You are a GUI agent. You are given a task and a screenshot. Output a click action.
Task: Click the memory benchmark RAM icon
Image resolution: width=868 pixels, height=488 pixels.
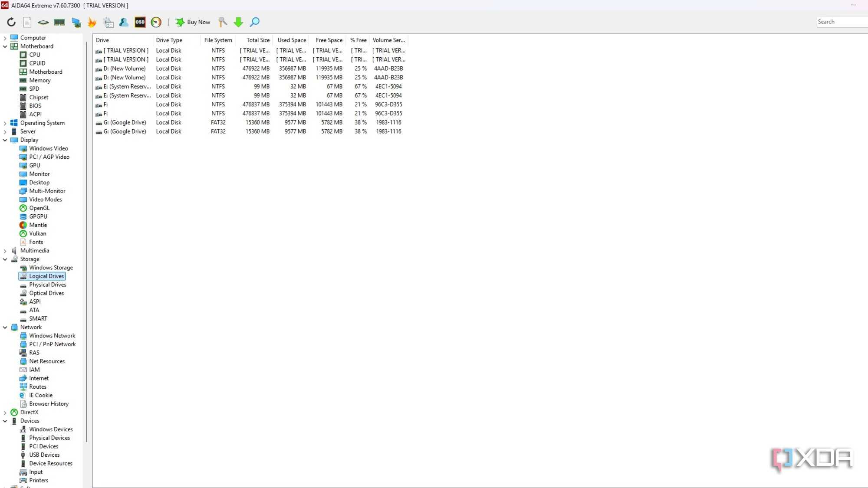pos(59,22)
